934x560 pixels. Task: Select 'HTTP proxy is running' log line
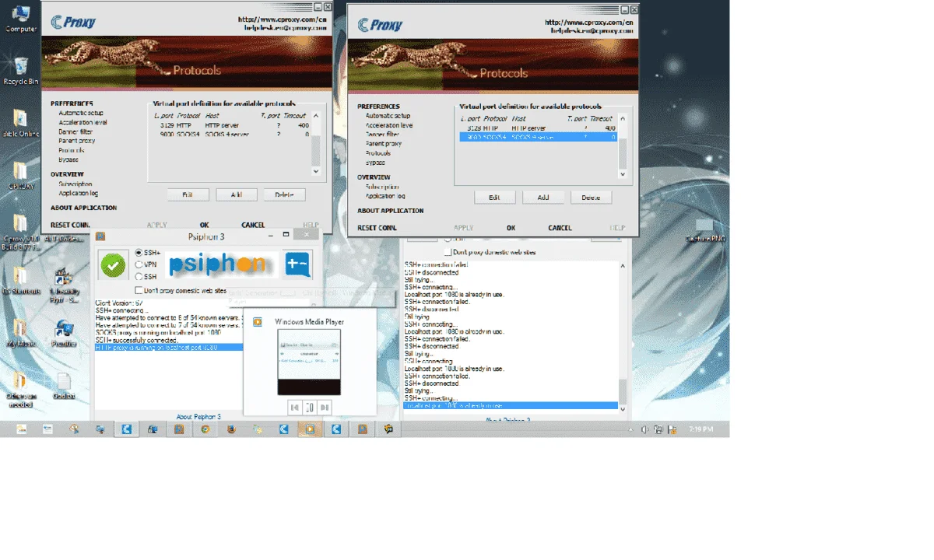pyautogui.click(x=167, y=348)
